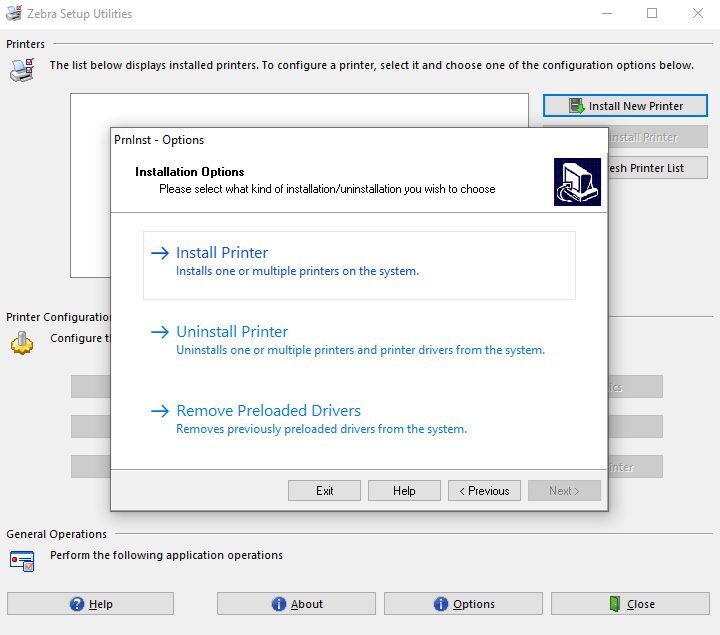Click Install New Printer button
The height and width of the screenshot is (635, 720).
pyautogui.click(x=625, y=106)
